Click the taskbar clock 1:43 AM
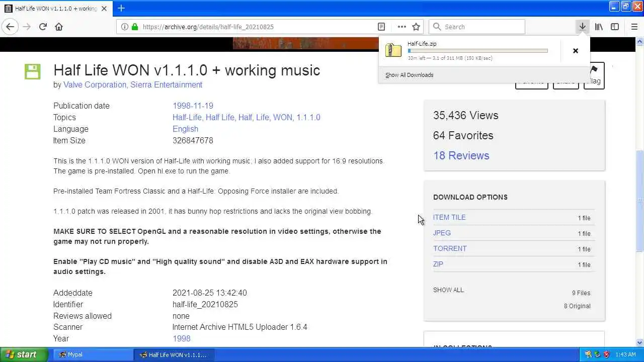The height and width of the screenshot is (362, 644). [625, 354]
